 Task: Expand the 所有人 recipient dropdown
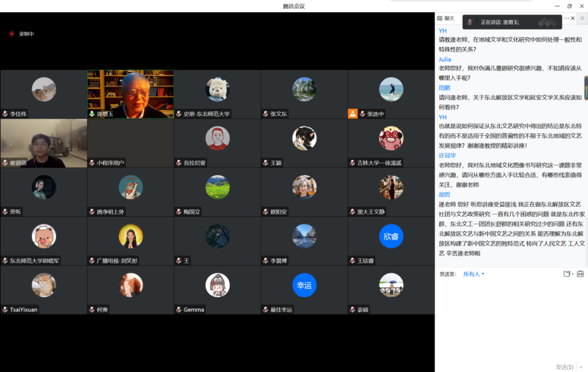[x=474, y=274]
